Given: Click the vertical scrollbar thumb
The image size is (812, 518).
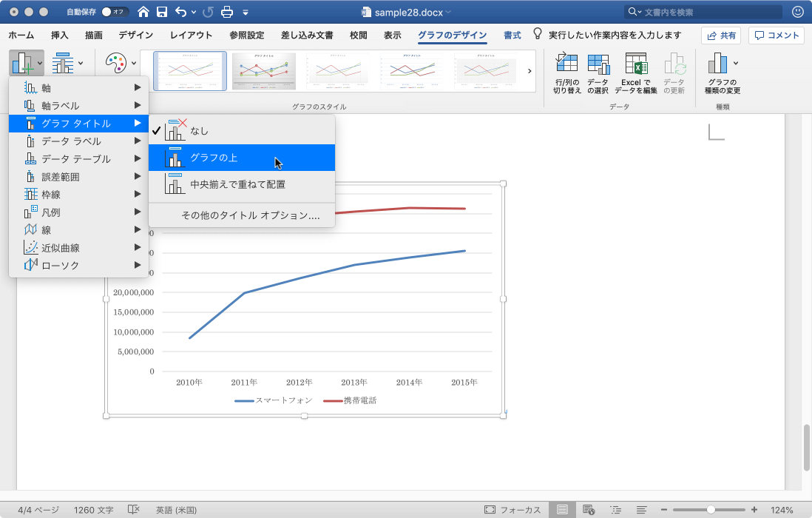Looking at the screenshot, I should click(806, 447).
